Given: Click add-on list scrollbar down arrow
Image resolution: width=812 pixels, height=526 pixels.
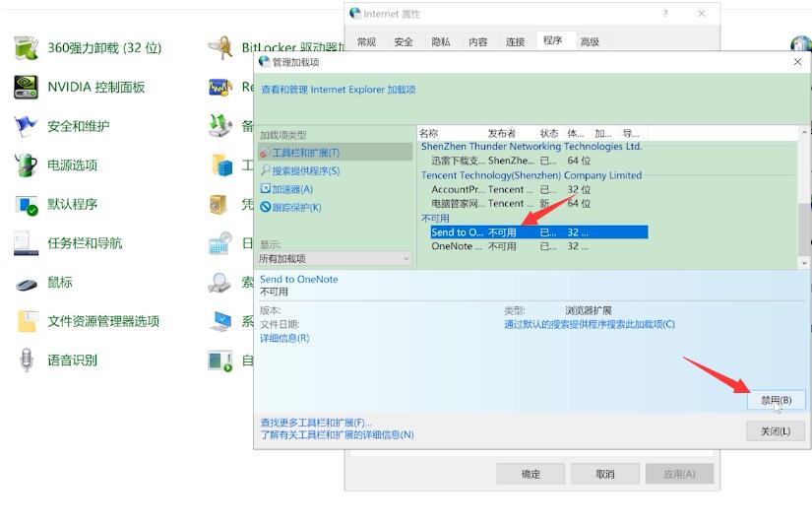Looking at the screenshot, I should [x=805, y=263].
